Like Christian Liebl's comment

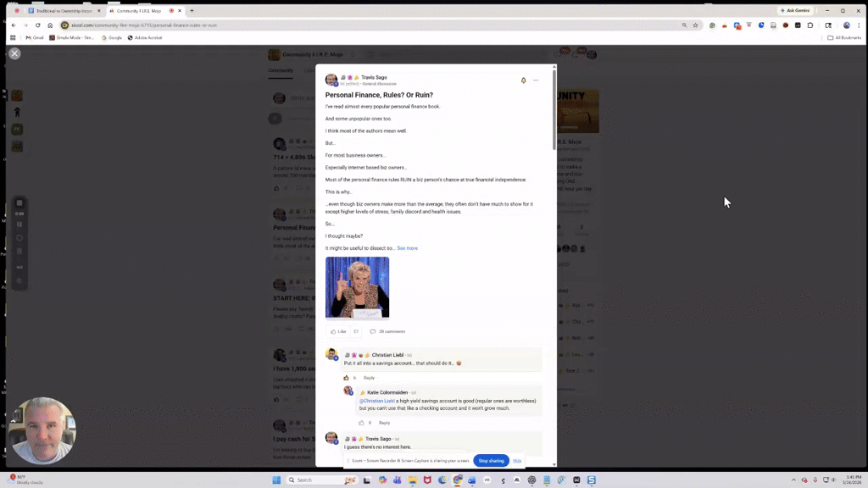346,378
